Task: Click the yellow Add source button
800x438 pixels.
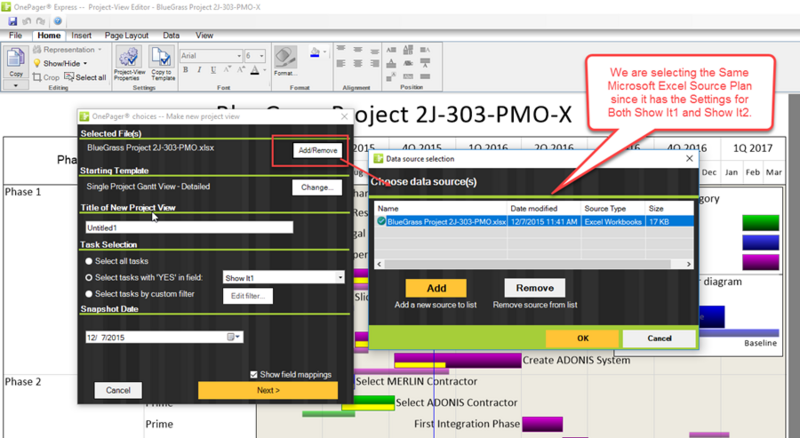Action: coord(436,288)
